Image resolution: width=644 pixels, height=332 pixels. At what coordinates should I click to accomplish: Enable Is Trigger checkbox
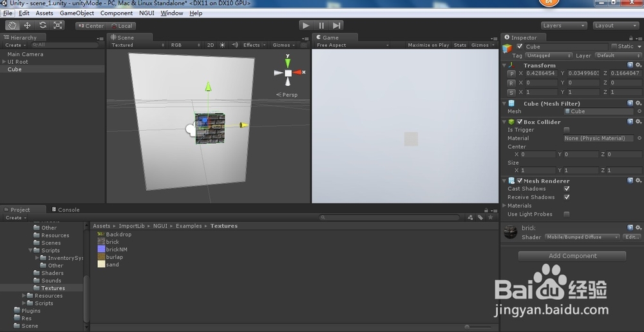click(566, 130)
